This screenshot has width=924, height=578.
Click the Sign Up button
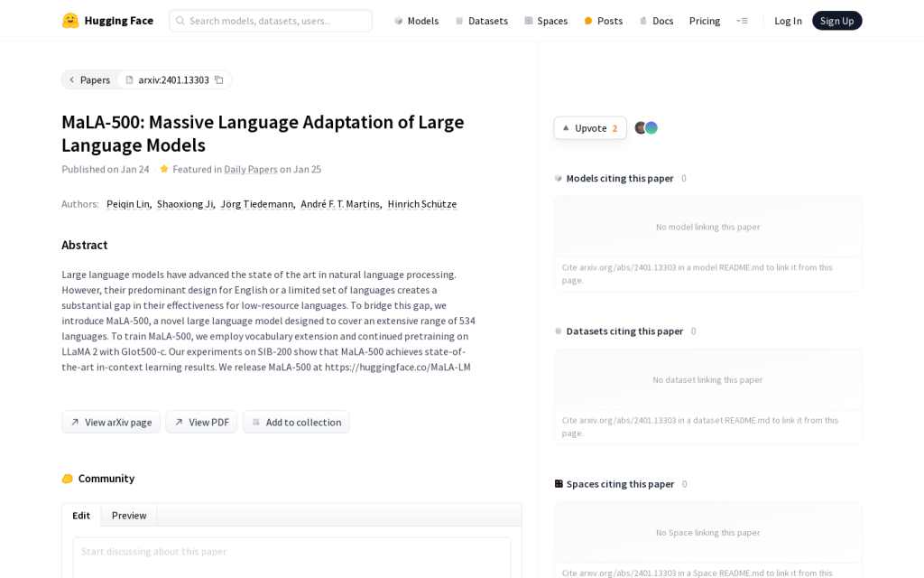coord(836,21)
